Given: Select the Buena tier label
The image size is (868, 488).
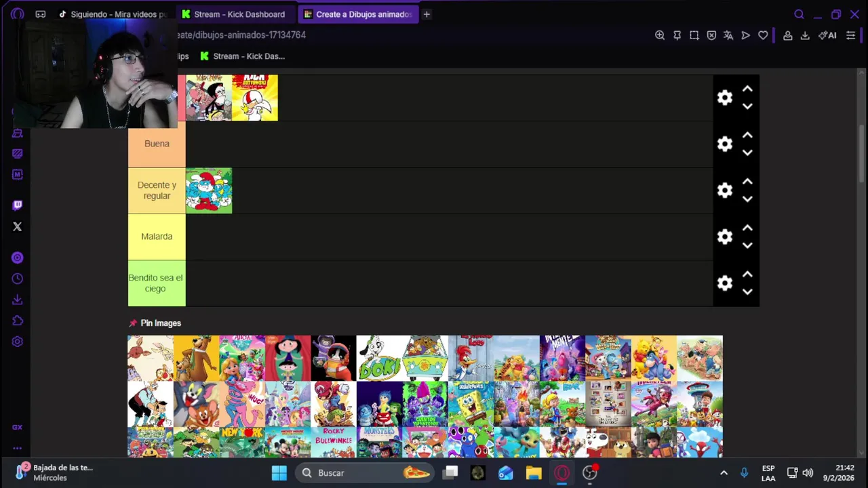Looking at the screenshot, I should point(157,144).
